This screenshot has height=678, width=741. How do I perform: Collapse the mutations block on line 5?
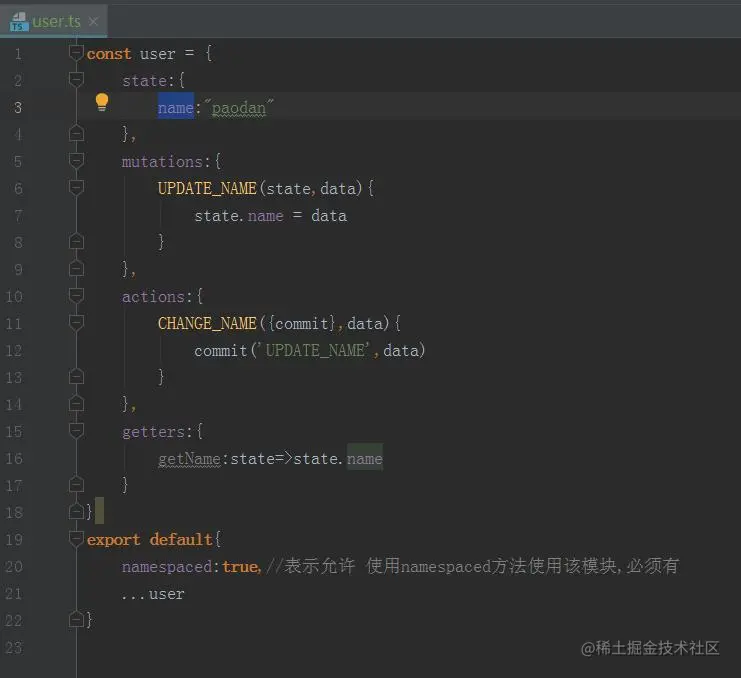(x=76, y=161)
